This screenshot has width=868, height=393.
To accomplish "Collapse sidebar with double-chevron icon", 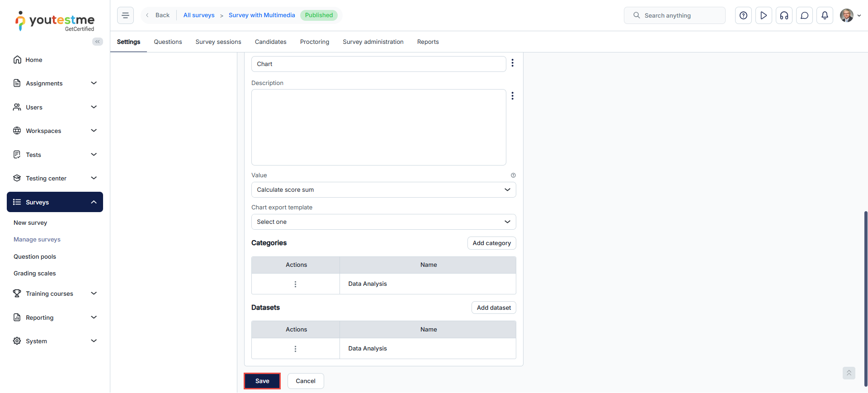I will [x=97, y=42].
